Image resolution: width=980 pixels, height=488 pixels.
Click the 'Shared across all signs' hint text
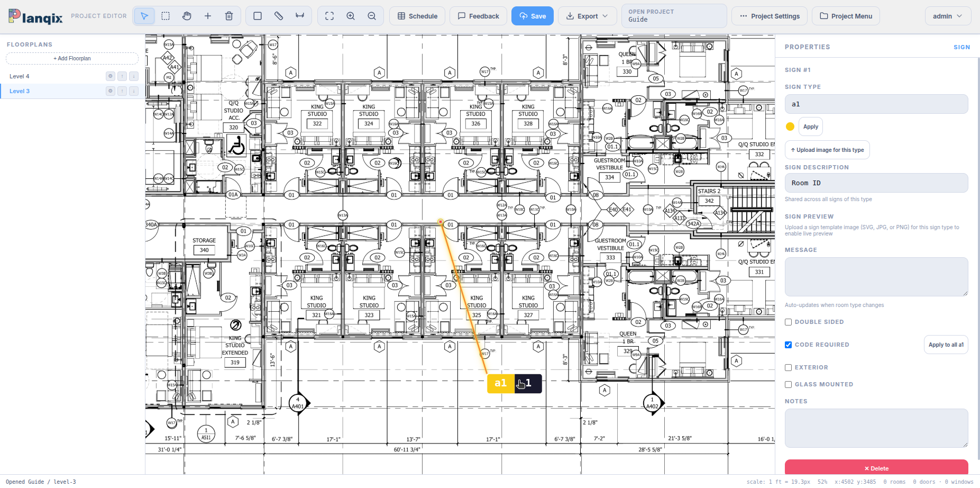click(828, 199)
